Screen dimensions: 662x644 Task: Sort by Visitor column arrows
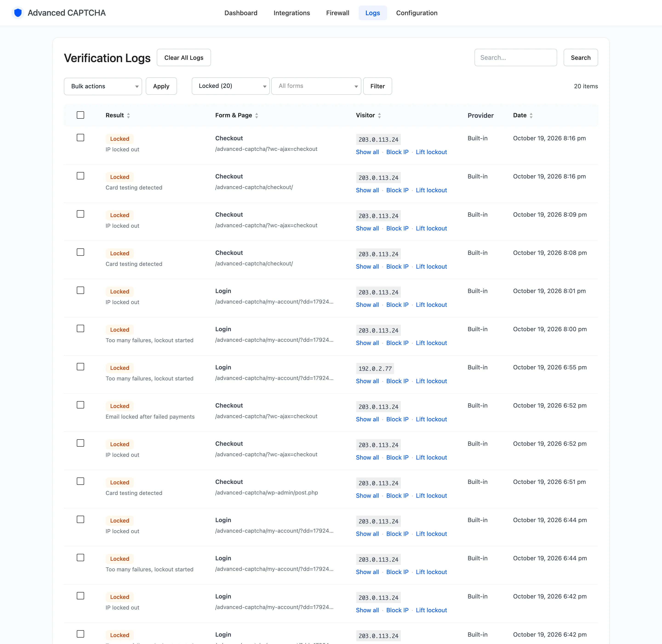(379, 116)
